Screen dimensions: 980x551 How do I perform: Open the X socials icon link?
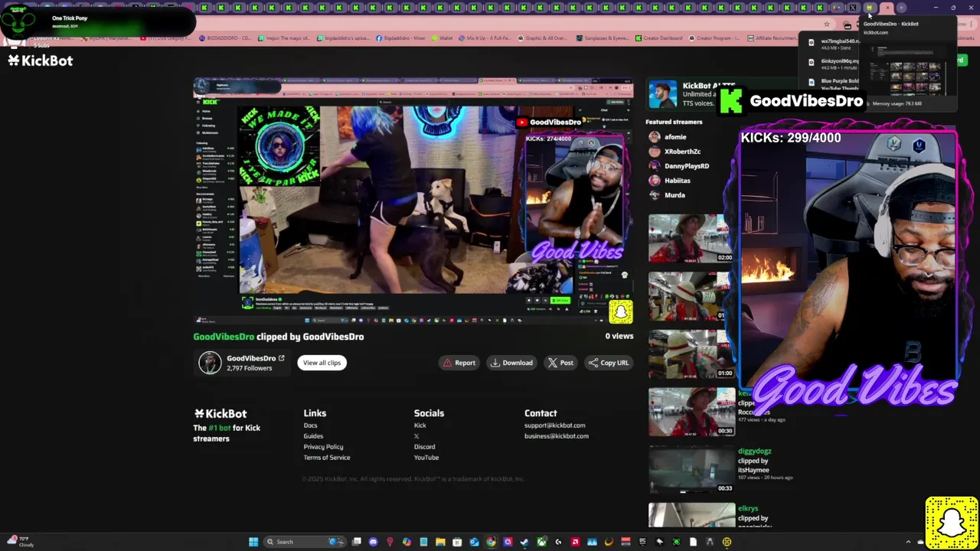pos(416,436)
